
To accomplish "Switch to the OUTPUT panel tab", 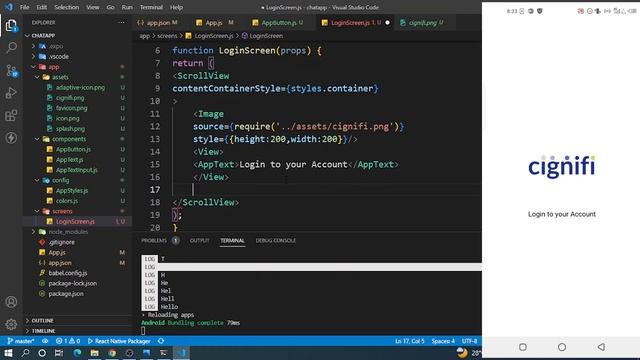I will pos(199,240).
